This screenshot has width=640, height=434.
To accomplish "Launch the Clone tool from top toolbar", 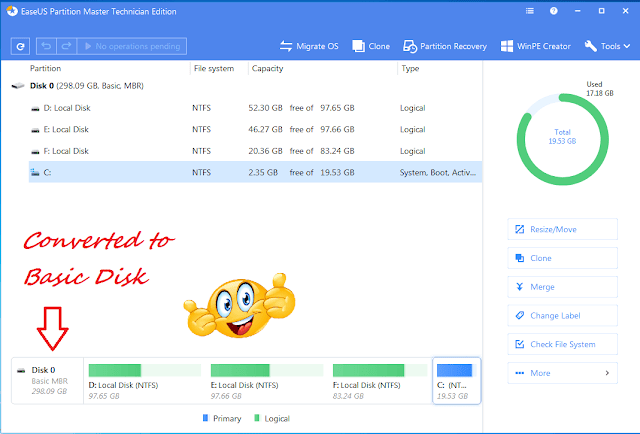I will tap(371, 46).
